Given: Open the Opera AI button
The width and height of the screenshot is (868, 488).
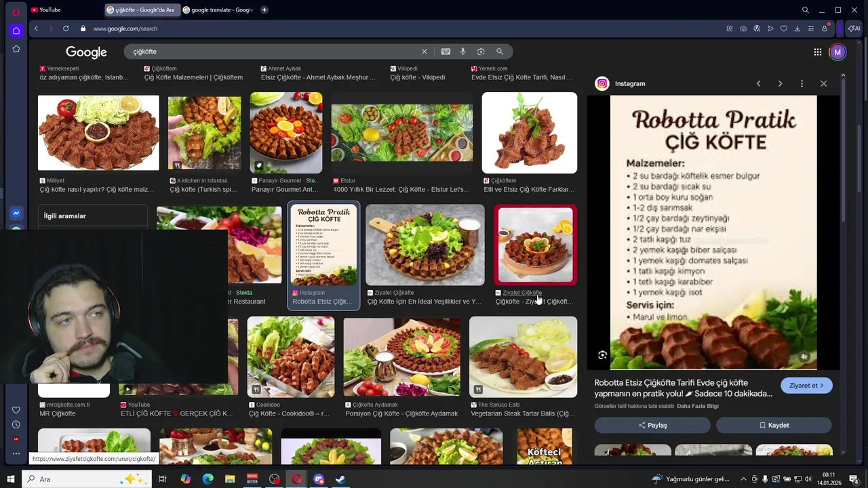Looking at the screenshot, I should 854,28.
